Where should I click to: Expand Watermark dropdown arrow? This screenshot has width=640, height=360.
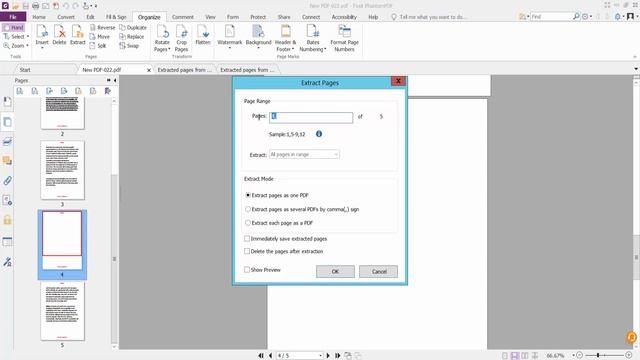[x=230, y=48]
